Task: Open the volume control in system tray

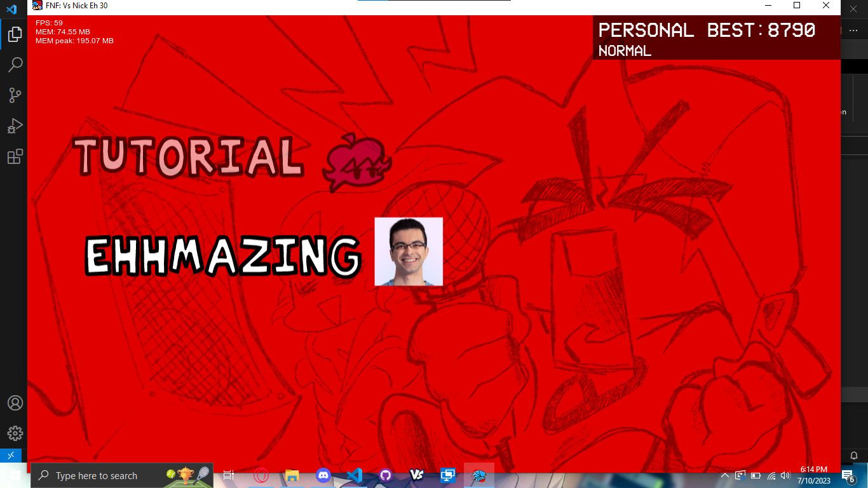Action: (785, 475)
